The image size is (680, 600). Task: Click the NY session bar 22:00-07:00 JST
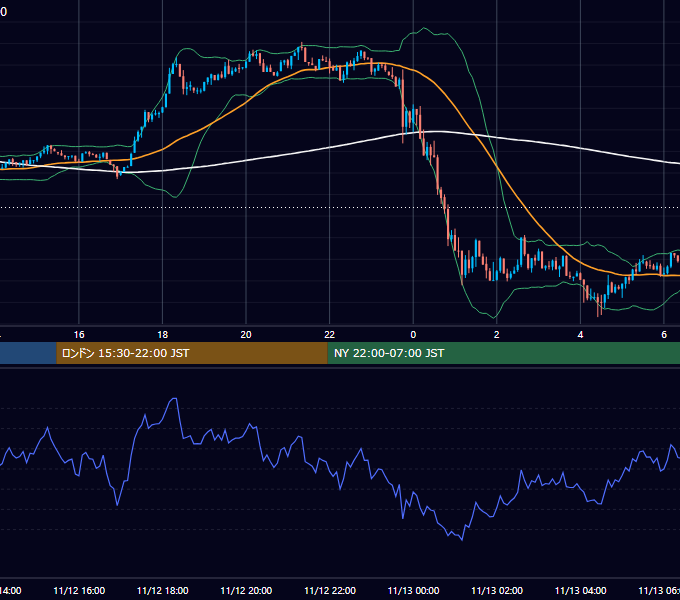[503, 353]
